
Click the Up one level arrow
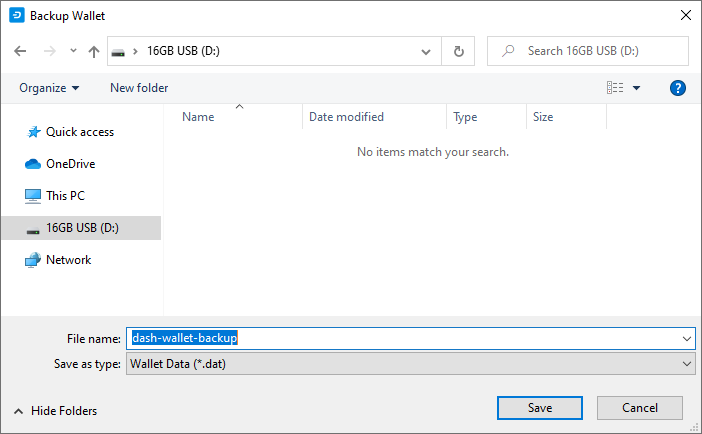coord(94,51)
